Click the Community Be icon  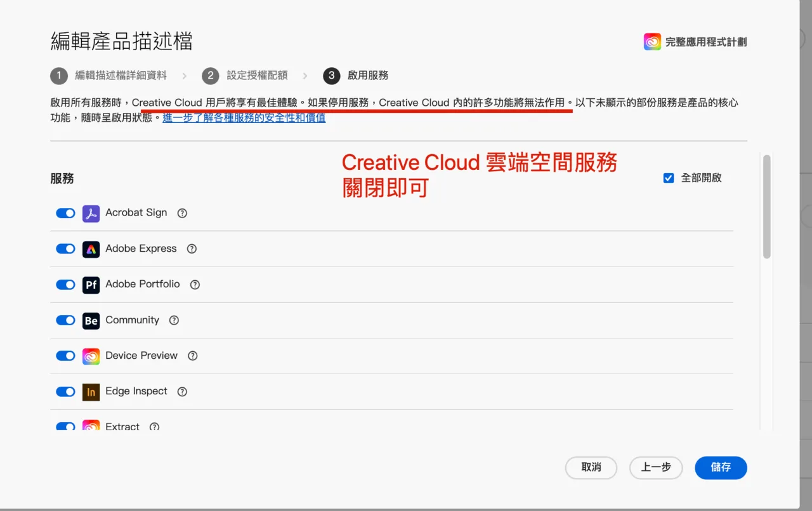[91, 321]
